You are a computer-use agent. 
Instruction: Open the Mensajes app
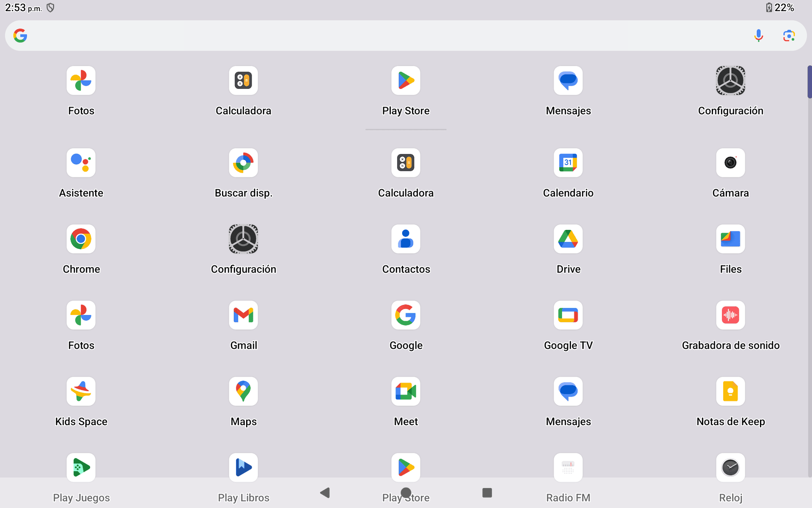click(568, 80)
